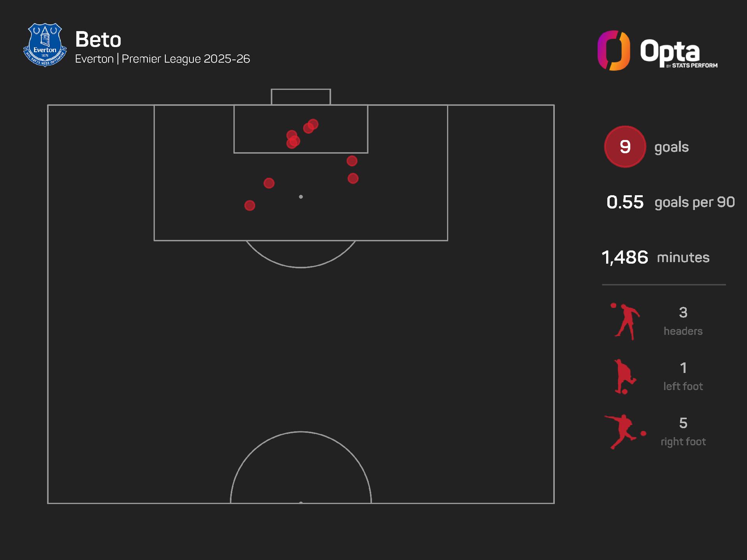This screenshot has height=560, width=747.
Task: Click the Opta wordmark text
Action: click(x=679, y=53)
